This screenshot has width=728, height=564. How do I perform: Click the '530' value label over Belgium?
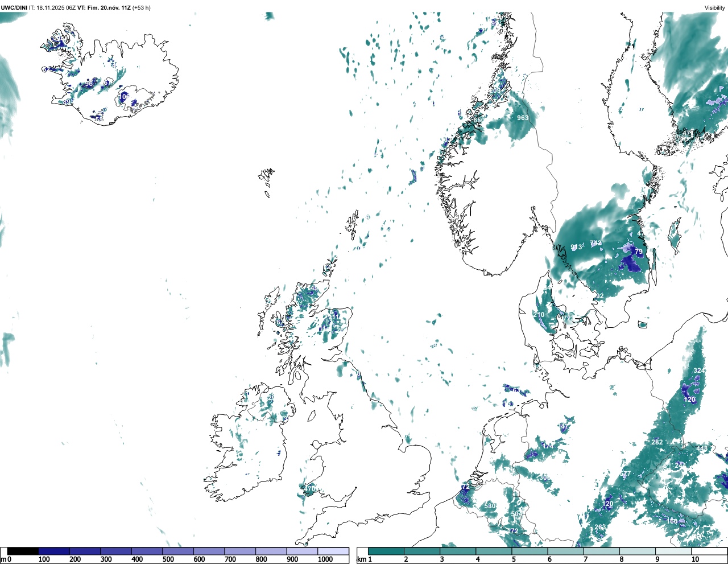pyautogui.click(x=490, y=506)
